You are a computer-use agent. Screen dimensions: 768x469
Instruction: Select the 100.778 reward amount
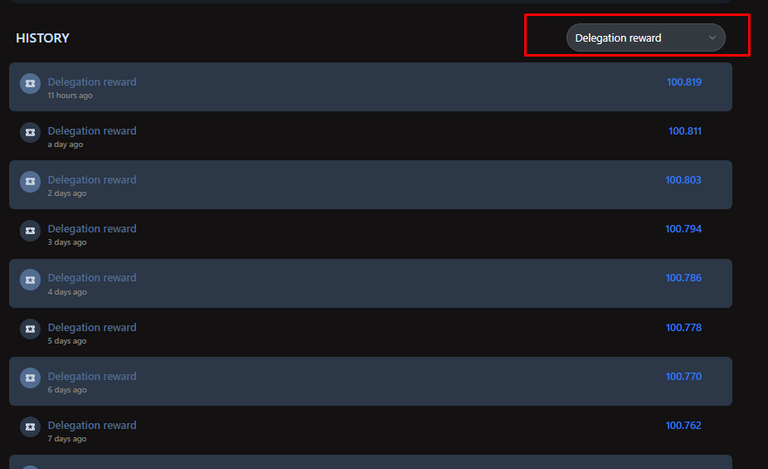[683, 328]
